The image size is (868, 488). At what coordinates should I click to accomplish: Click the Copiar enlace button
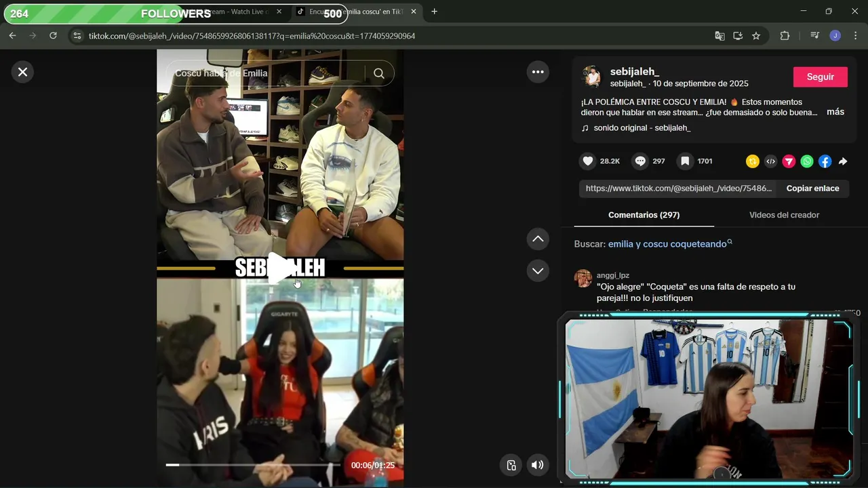pos(812,188)
